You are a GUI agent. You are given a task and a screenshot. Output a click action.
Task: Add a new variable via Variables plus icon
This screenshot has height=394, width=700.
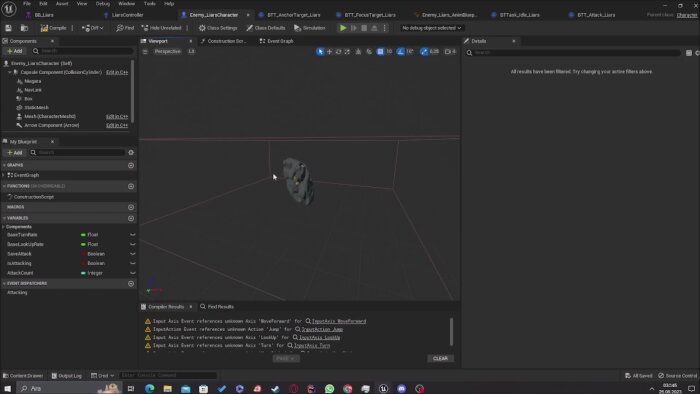pyautogui.click(x=131, y=218)
